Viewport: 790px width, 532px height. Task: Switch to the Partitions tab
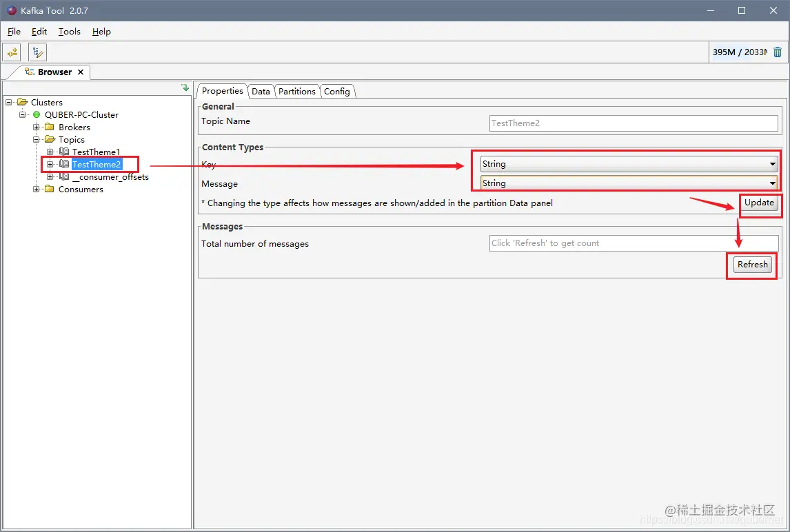click(x=296, y=91)
